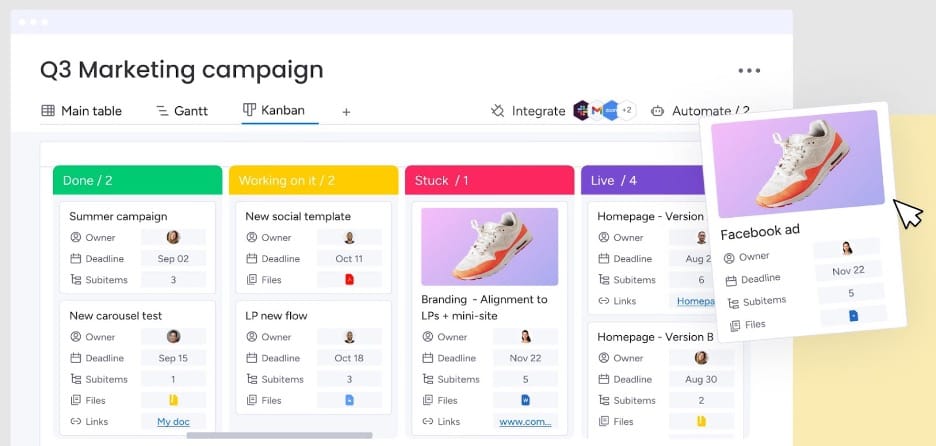Click owner avatar on New social template
This screenshot has width=936, height=446.
(349, 238)
